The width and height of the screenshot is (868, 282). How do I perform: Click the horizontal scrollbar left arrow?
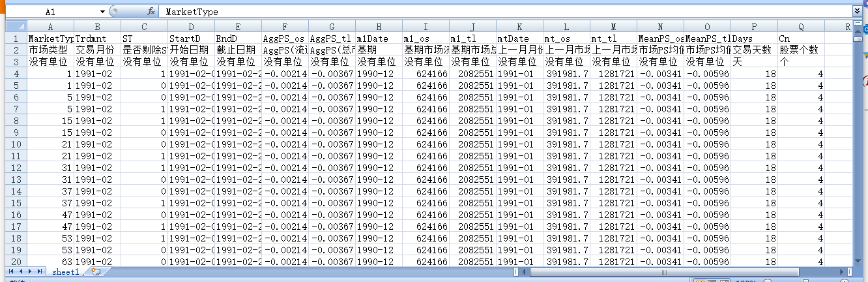(x=525, y=272)
